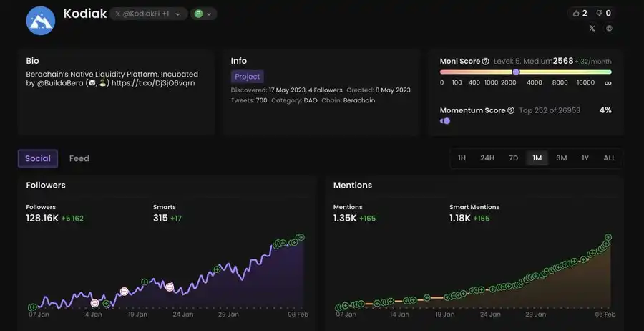Click the Momentum Score help icon
Viewport: 644px width, 331px height.
click(511, 110)
